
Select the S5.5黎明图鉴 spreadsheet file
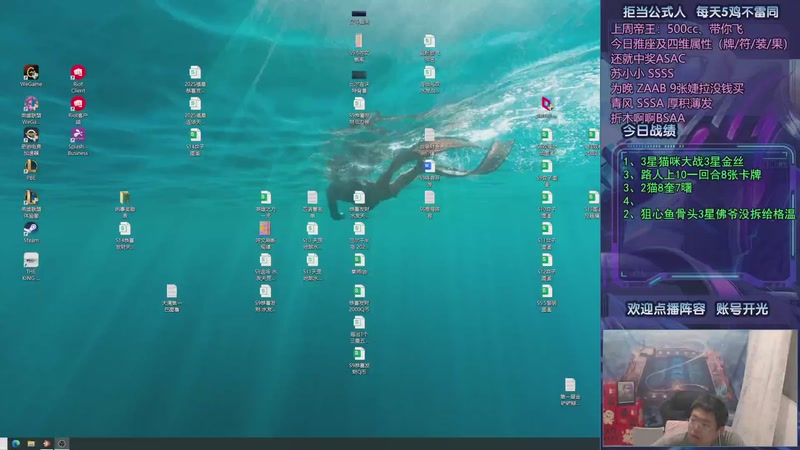[546, 298]
